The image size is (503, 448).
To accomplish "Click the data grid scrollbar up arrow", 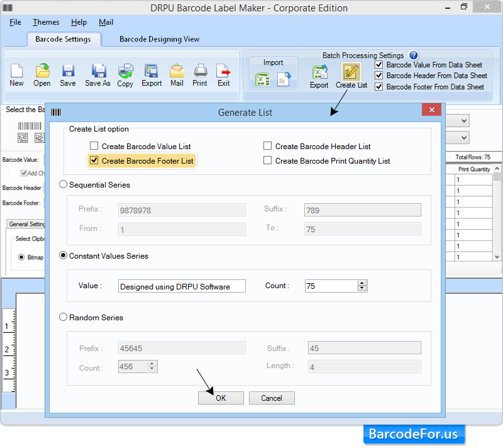I will [497, 169].
